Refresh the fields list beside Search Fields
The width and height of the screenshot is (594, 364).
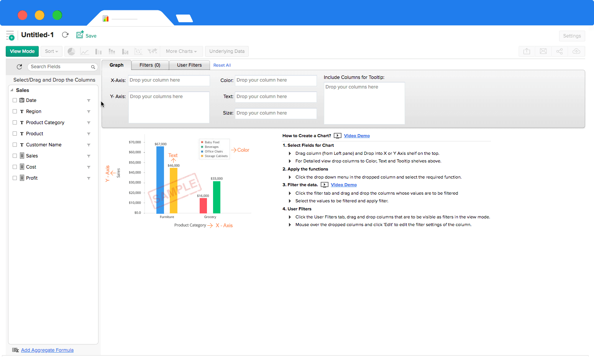(x=20, y=67)
